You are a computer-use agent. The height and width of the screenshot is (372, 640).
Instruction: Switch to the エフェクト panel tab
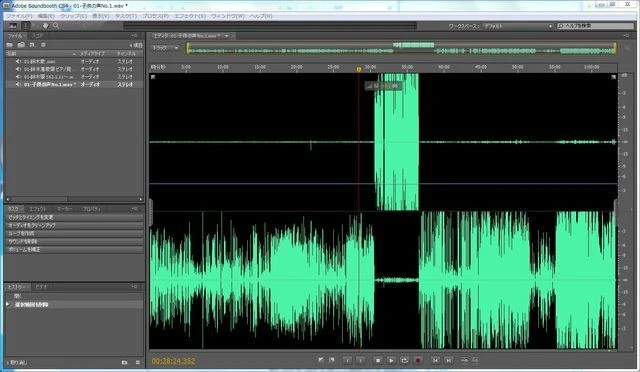click(x=38, y=209)
